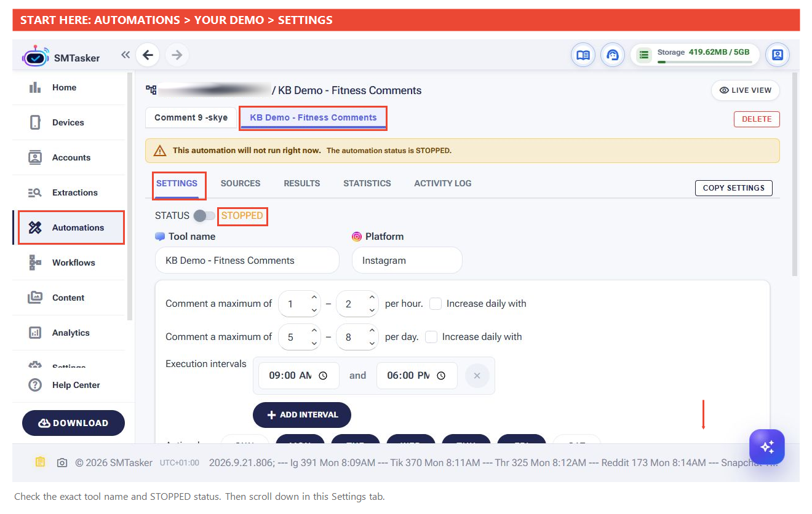
Task: Click the main content vertical scrollbar
Action: coord(794,174)
